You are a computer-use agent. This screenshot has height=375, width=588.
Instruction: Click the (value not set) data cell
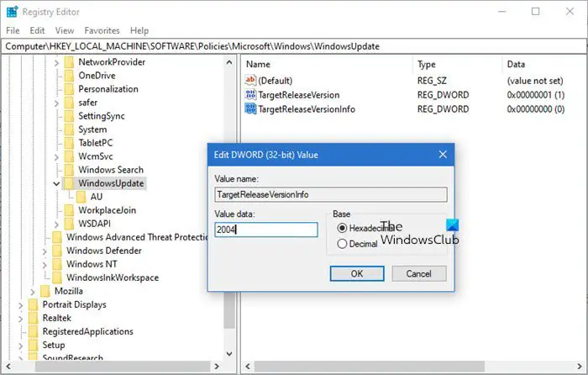point(535,81)
